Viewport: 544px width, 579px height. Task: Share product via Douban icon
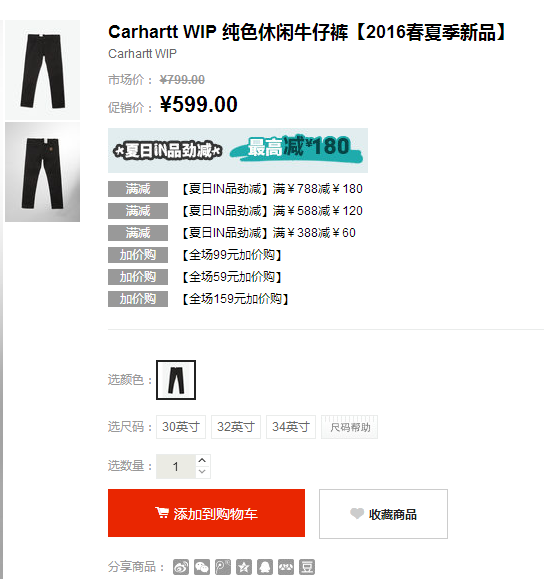tap(307, 567)
